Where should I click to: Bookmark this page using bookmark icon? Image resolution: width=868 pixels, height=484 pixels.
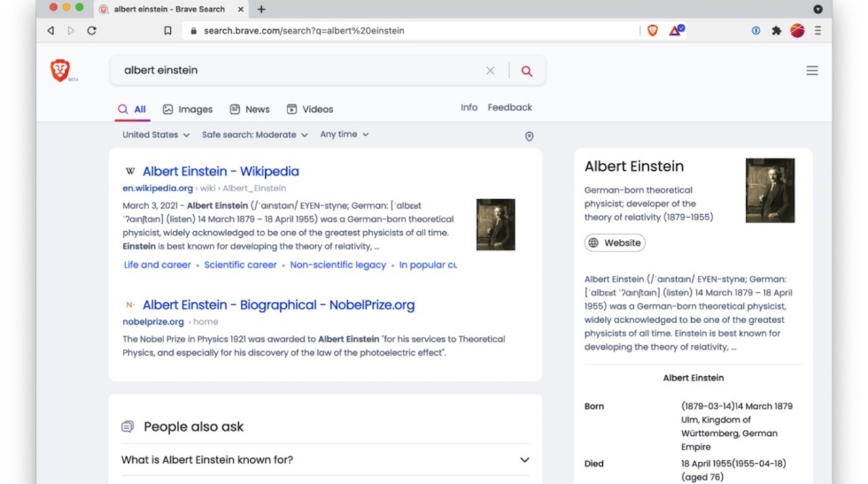pyautogui.click(x=167, y=31)
